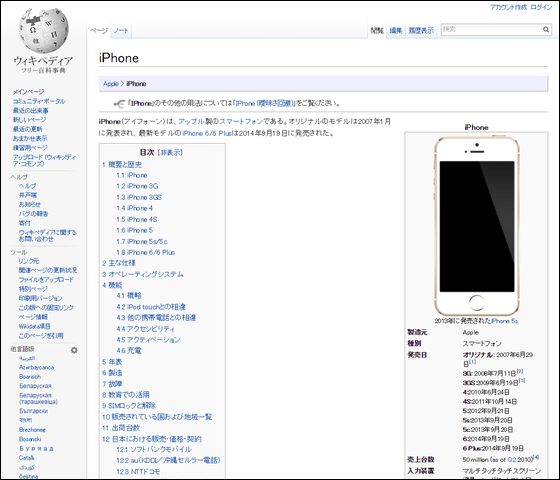Open the 編集 tab
The image size is (560, 480).
[396, 30]
